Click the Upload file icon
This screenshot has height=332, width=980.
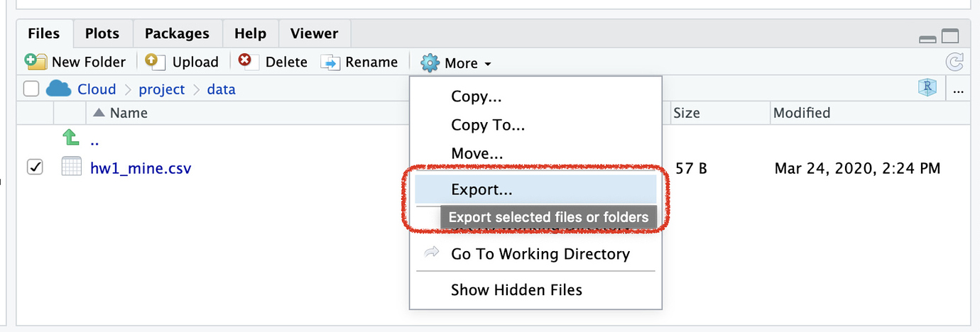tap(155, 62)
